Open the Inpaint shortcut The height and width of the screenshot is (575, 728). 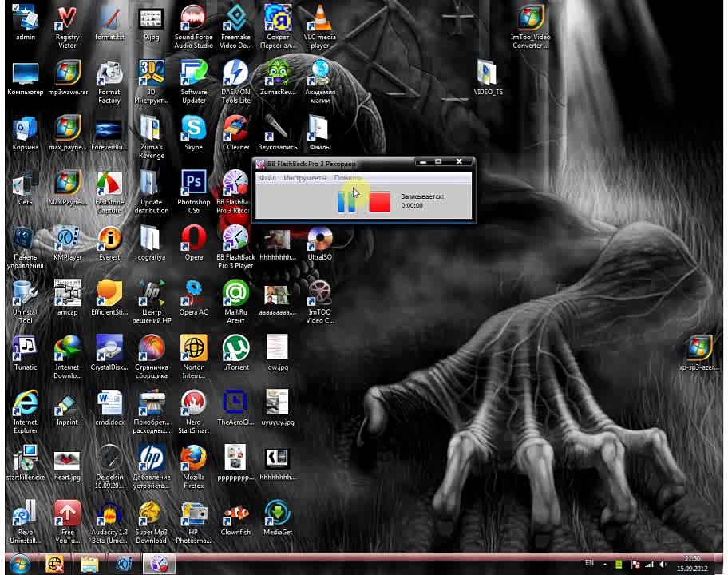tap(67, 408)
